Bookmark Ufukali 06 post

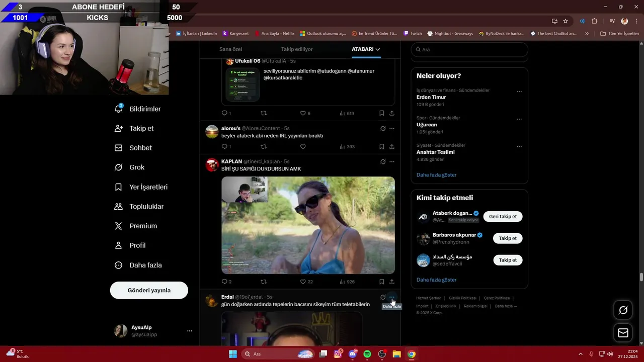pos(382,113)
